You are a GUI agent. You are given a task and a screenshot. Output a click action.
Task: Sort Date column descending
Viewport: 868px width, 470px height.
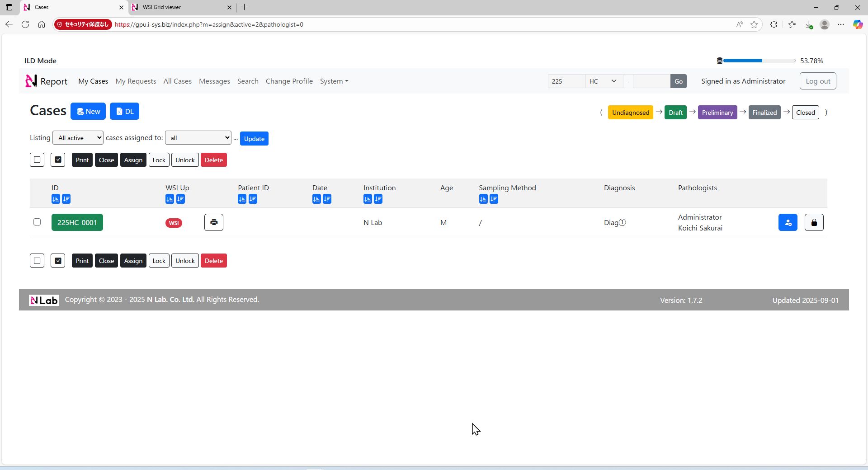click(327, 199)
